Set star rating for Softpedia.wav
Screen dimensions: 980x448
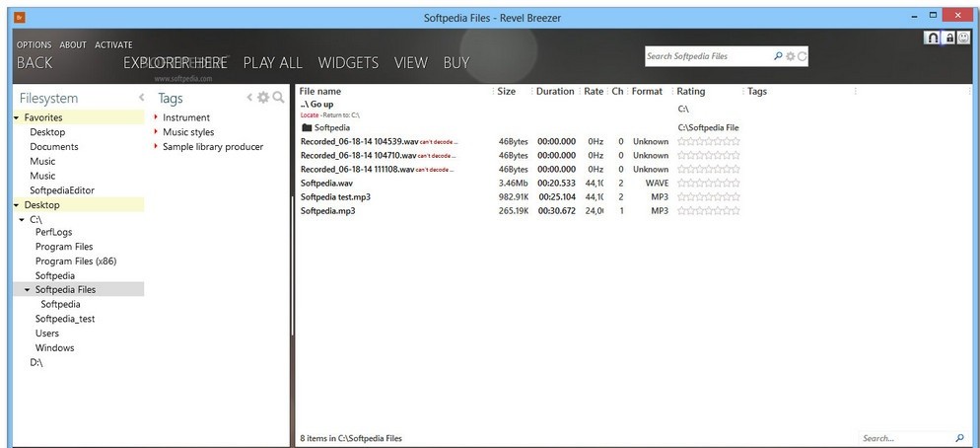[x=708, y=183]
